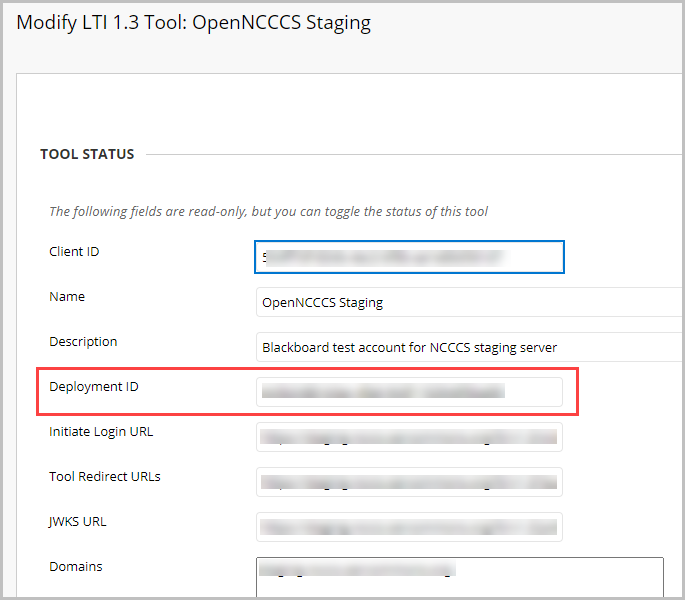Click the Description field with Blackboard test account
This screenshot has width=685, height=600.
tap(470, 347)
